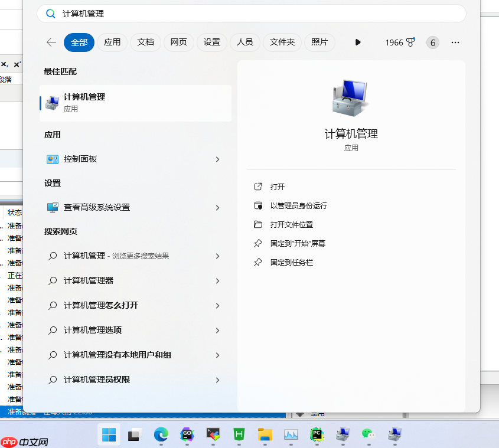
Task: Launch GoLand from the taskbar
Action: 187,436
